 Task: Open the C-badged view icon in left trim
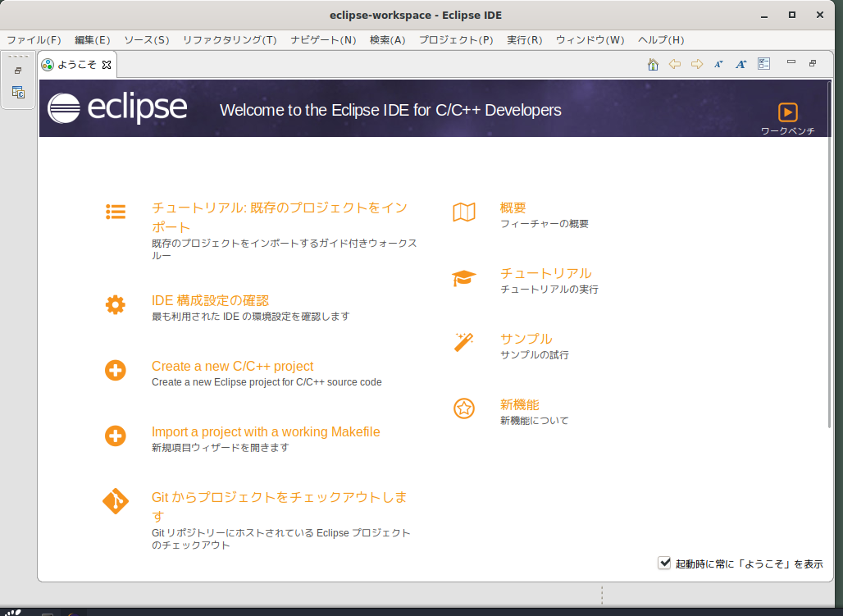tap(18, 93)
